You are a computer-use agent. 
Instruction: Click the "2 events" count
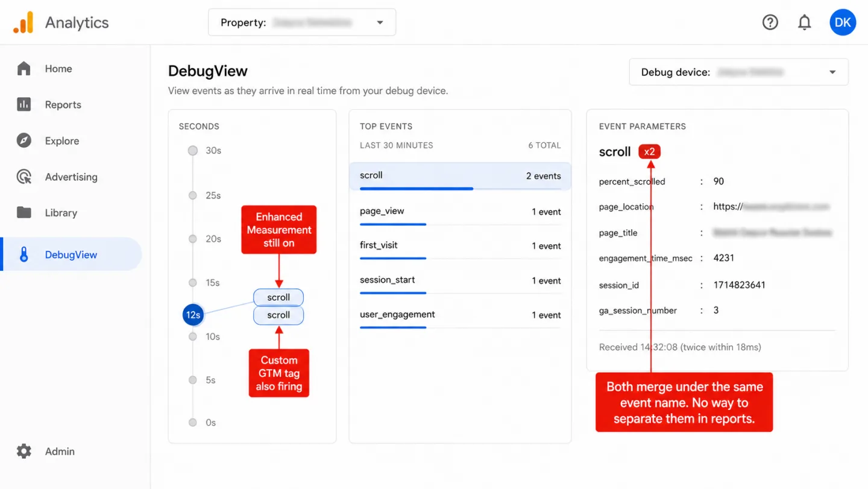click(x=544, y=176)
